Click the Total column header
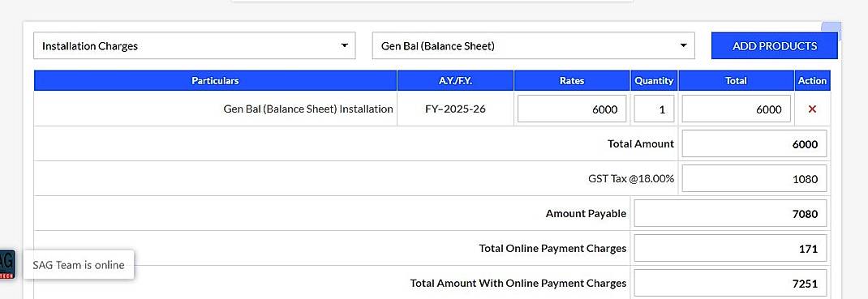Viewport: 868px width, 299px height. [737, 81]
